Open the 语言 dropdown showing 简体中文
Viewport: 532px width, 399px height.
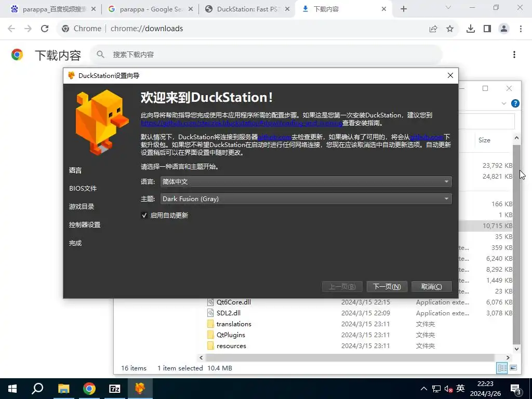click(x=305, y=181)
